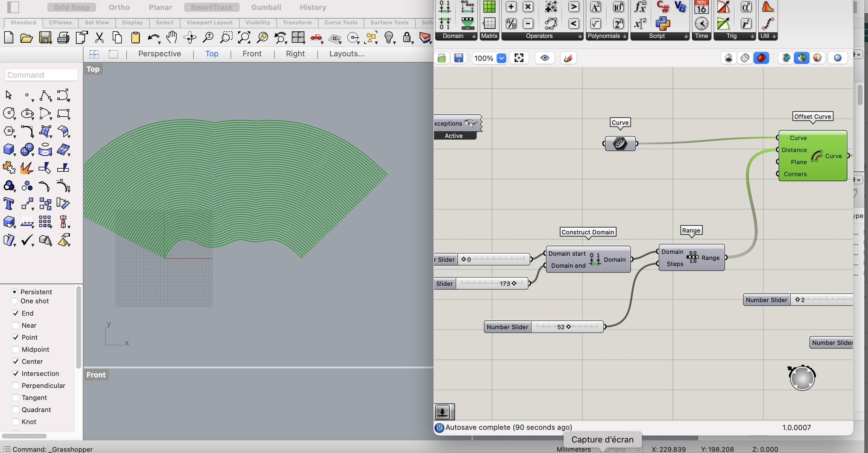The image size is (868, 453).
Task: Open the Transform toolbar tab
Action: tap(297, 23)
